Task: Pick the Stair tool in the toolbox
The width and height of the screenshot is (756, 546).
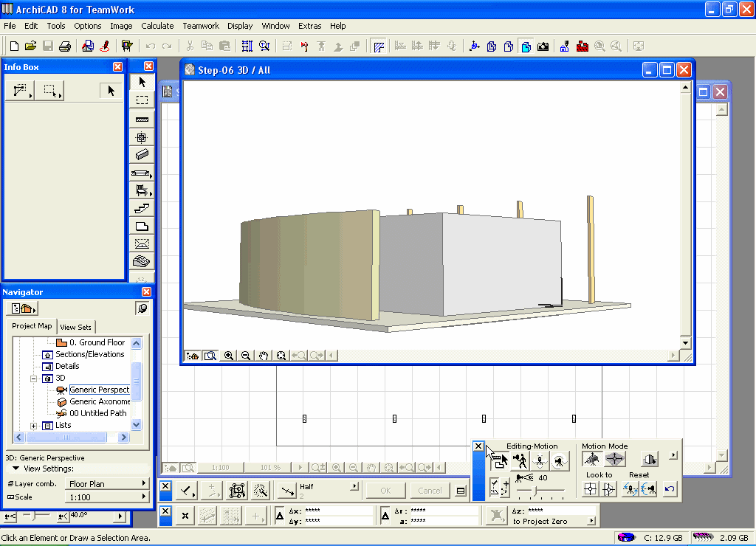Action: pos(142,209)
